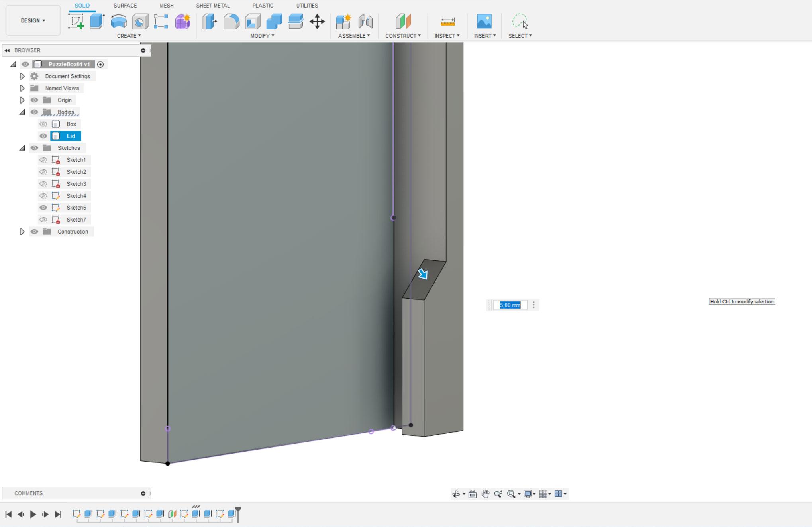Jump to timeline end
Viewport: 812px width, 527px height.
58,514
